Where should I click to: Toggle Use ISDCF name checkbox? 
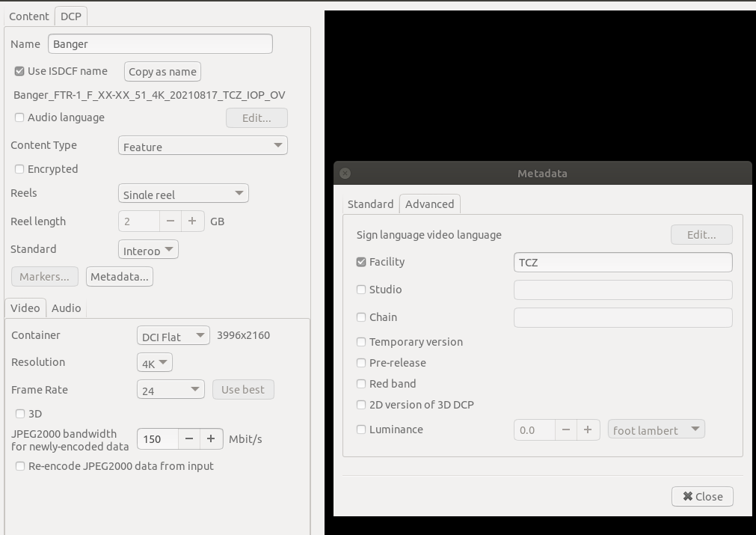click(19, 71)
